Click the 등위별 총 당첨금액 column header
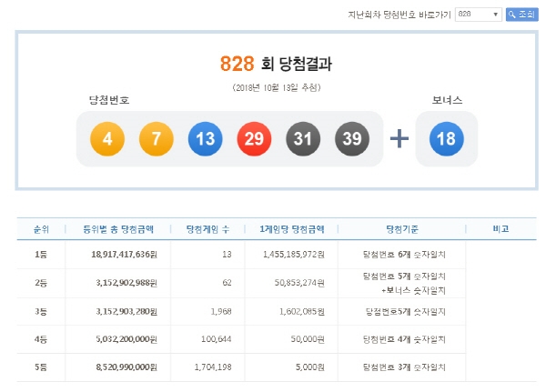The height and width of the screenshot is (392, 546). pyautogui.click(x=118, y=229)
